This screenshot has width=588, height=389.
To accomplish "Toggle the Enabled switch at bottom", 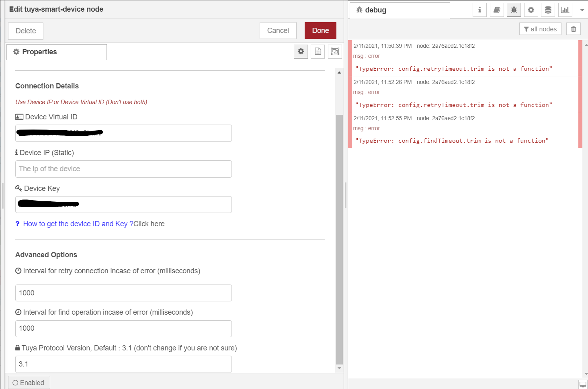I will tap(29, 382).
